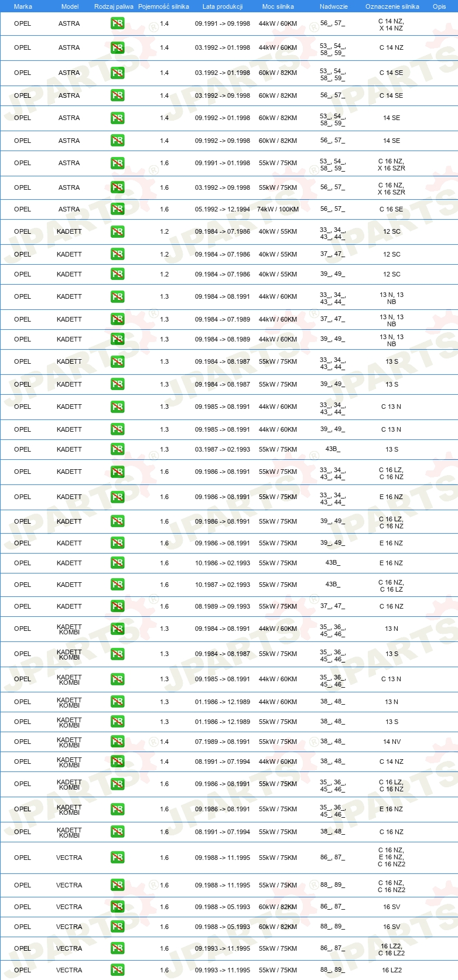
Task: Select the 60kW / 82KM cell in Vectra 88_, 89_ 16 SV row
Action: [x=278, y=927]
